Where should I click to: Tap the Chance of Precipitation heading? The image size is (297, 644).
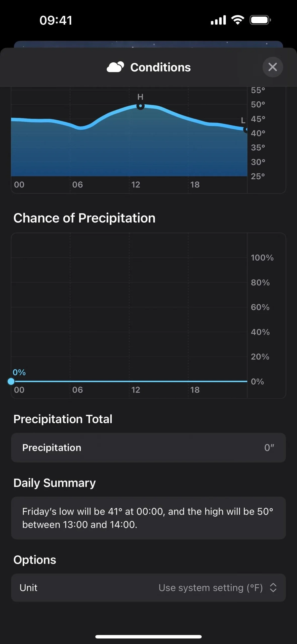[84, 218]
